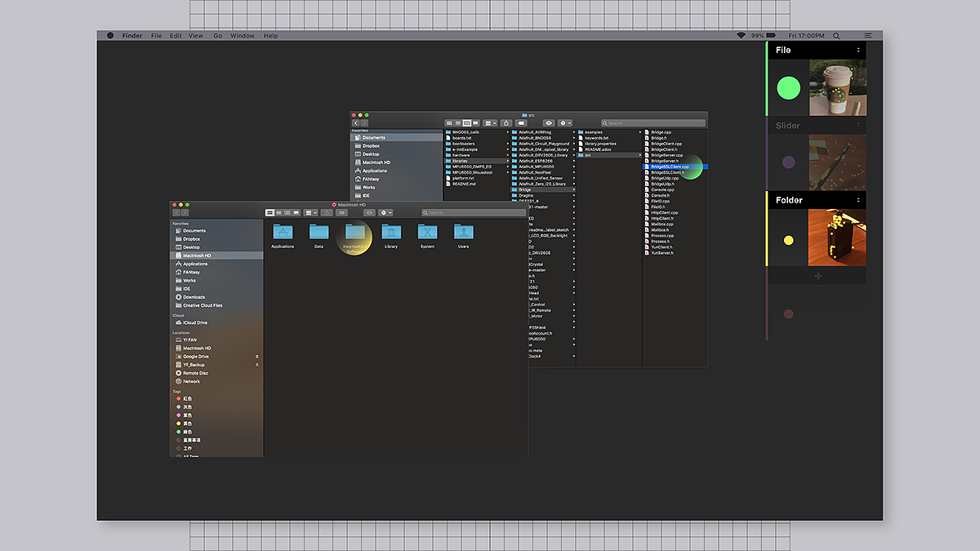Viewport: 980px width, 551px height.
Task: Click search field in Macintosh HD window
Action: click(x=474, y=213)
